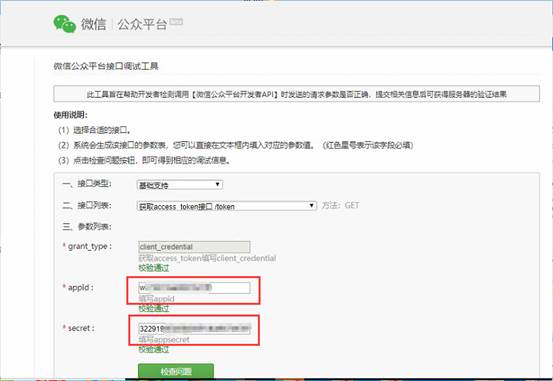
Task: Click the green 检查问题 button
Action: tap(176, 371)
